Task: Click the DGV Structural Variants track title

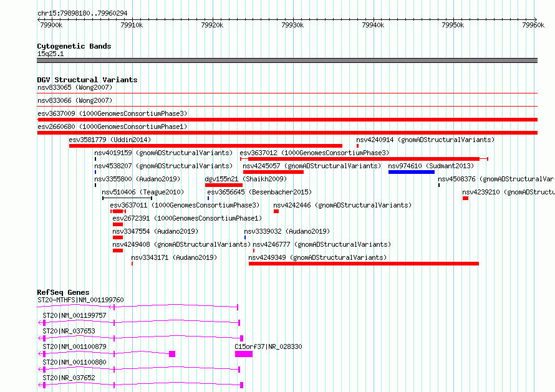Action: point(87,80)
